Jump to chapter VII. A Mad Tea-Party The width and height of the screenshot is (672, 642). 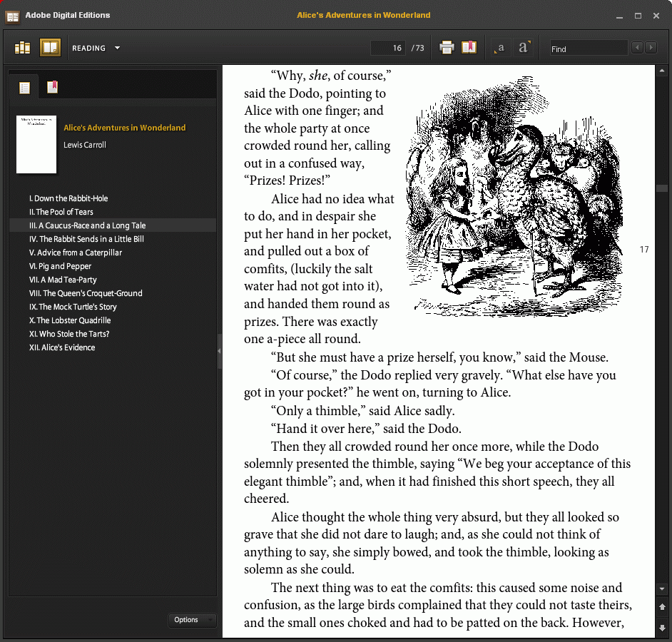click(63, 280)
